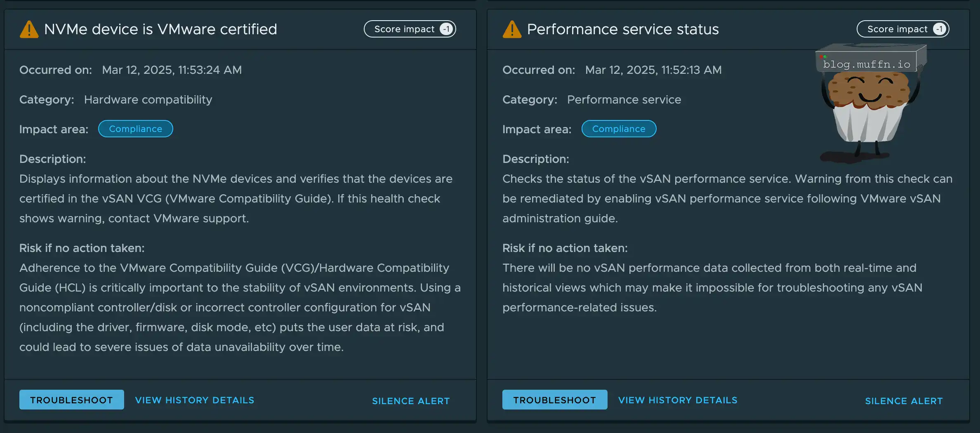Open View History Details for Performance service
This screenshot has height=433, width=980.
(x=678, y=400)
